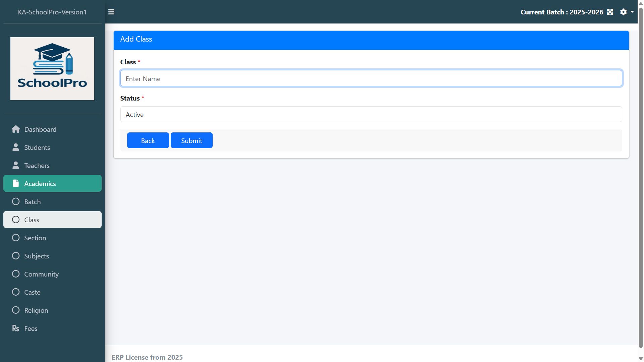This screenshot has height=362, width=644.
Task: Expand the caret next to settings gear
Action: point(632,12)
